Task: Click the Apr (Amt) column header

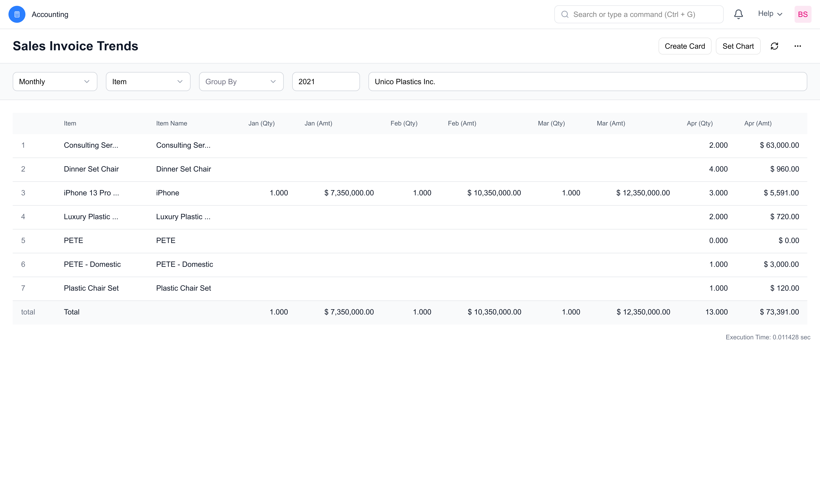Action: tap(758, 123)
